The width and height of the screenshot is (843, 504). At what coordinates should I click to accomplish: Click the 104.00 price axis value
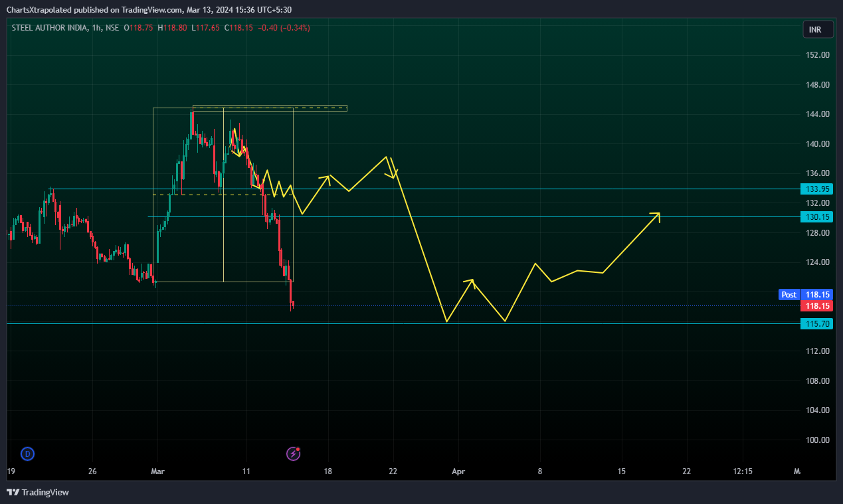pos(816,410)
